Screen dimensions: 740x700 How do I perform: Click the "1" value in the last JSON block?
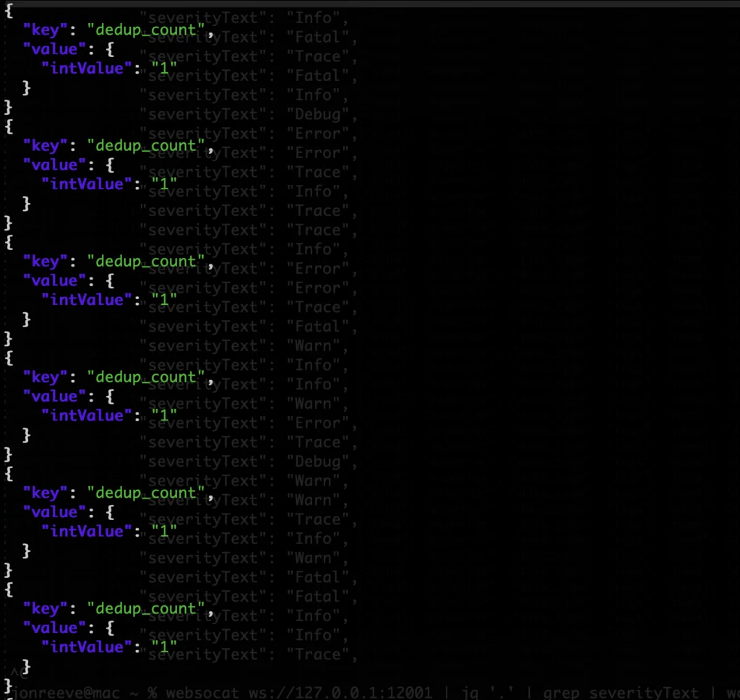pos(164,647)
